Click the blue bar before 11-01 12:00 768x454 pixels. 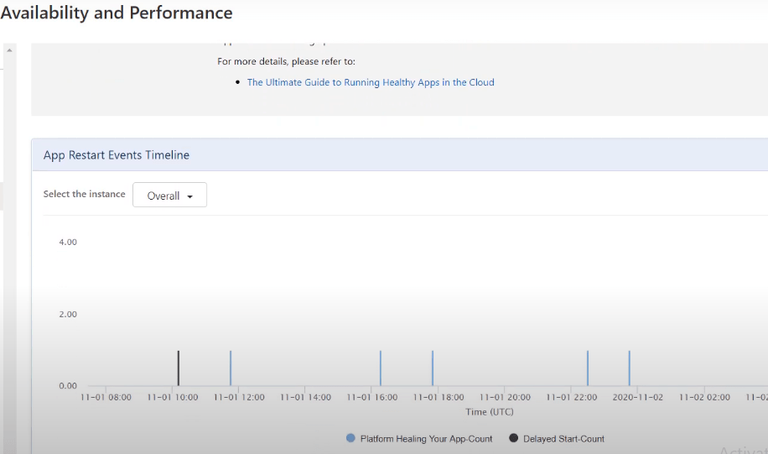click(230, 368)
